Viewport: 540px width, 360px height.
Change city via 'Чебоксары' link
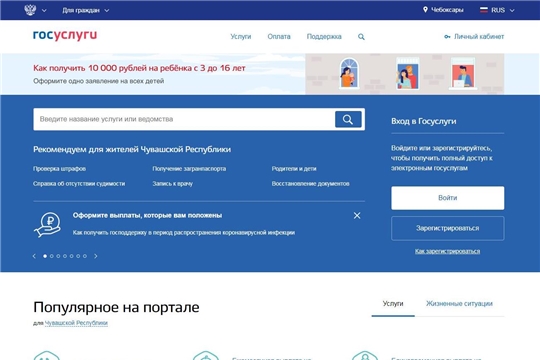coord(447,10)
